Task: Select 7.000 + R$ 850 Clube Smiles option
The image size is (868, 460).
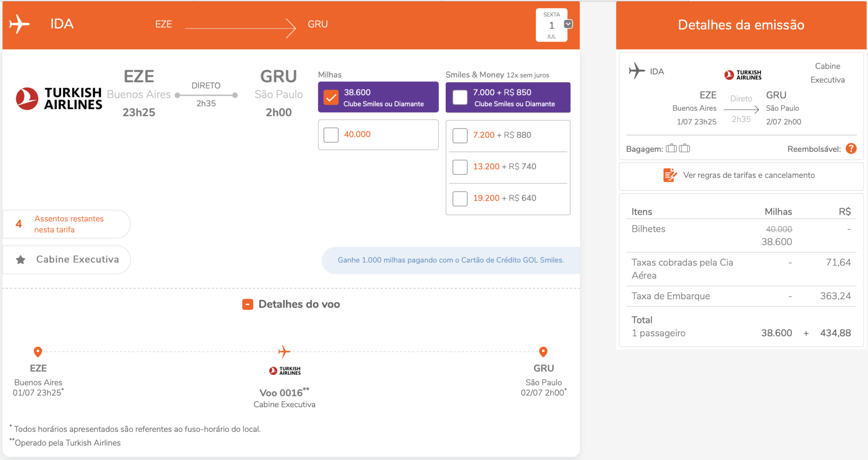Action: pyautogui.click(x=460, y=97)
